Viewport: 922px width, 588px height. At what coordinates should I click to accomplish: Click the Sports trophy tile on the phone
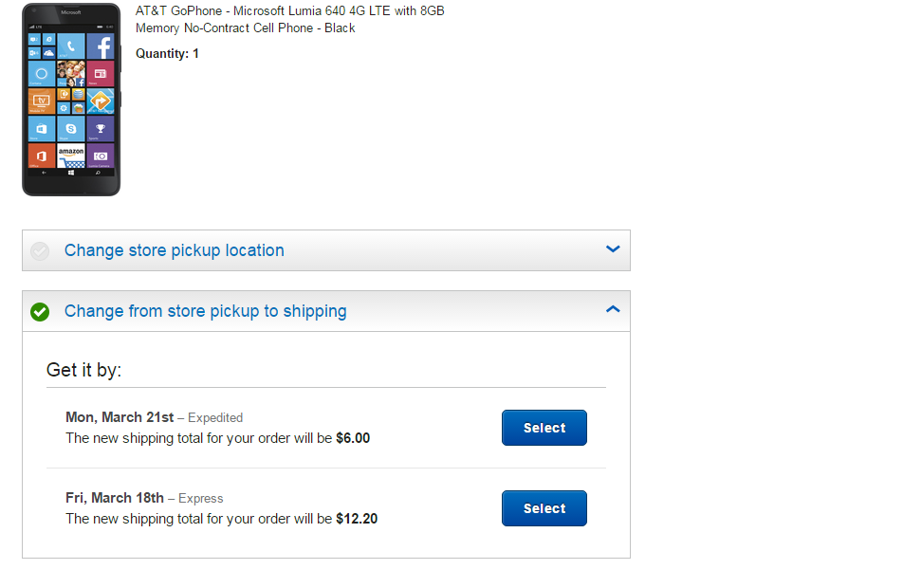point(101,127)
